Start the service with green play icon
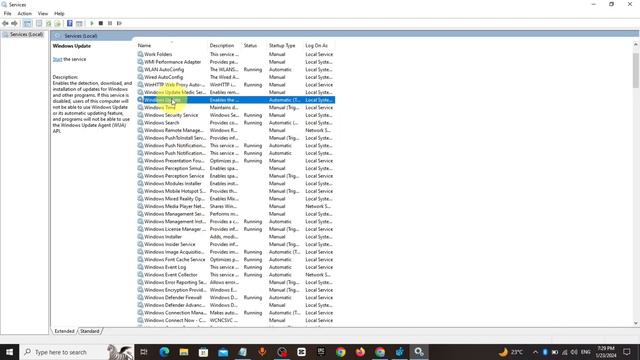 click(92, 23)
